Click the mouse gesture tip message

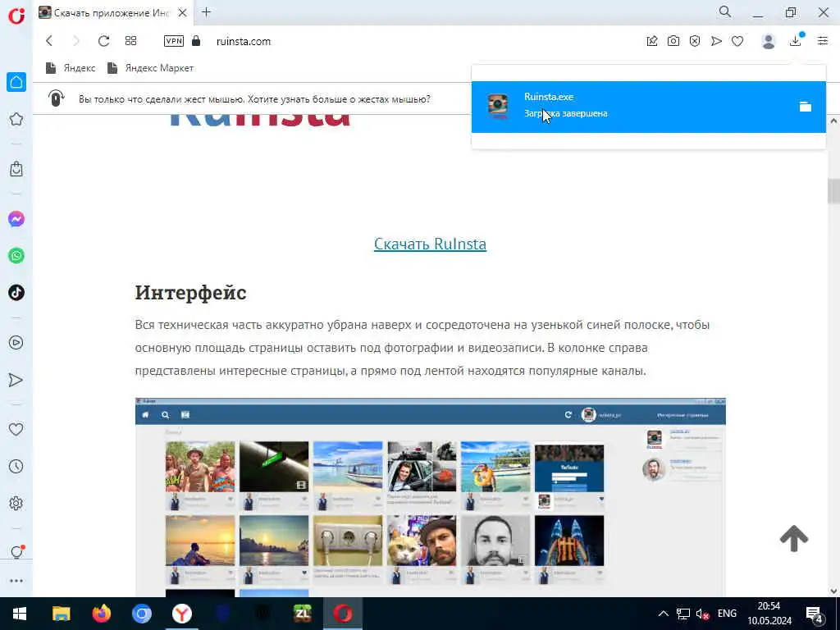coord(254,99)
